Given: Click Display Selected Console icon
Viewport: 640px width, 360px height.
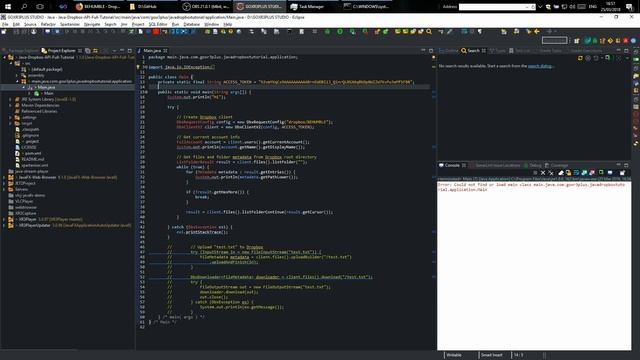Looking at the screenshot, I should (x=610, y=173).
